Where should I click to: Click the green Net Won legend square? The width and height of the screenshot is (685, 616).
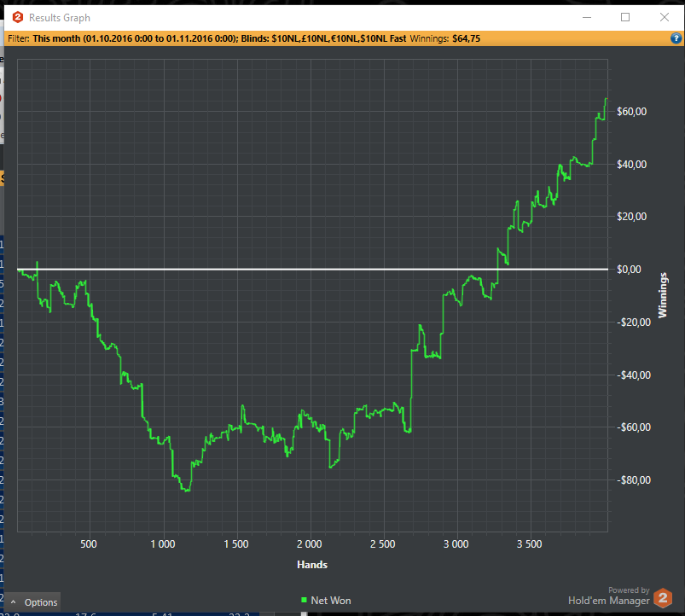304,601
